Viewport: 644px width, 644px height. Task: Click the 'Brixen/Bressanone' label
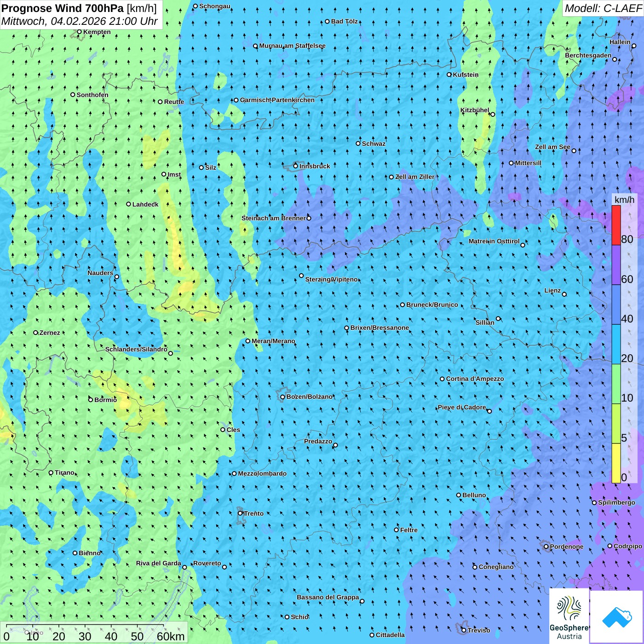tap(379, 328)
